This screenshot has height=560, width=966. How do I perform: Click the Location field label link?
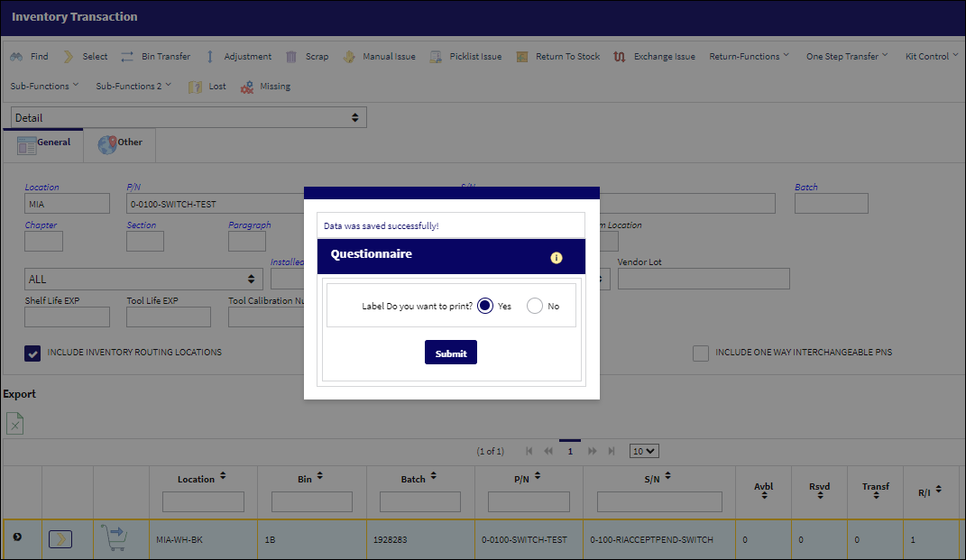41,187
